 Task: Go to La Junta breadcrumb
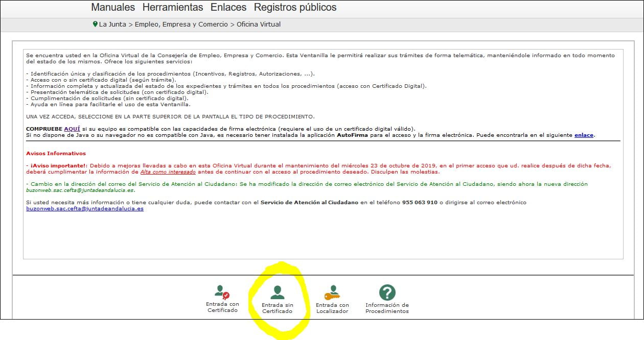point(112,24)
